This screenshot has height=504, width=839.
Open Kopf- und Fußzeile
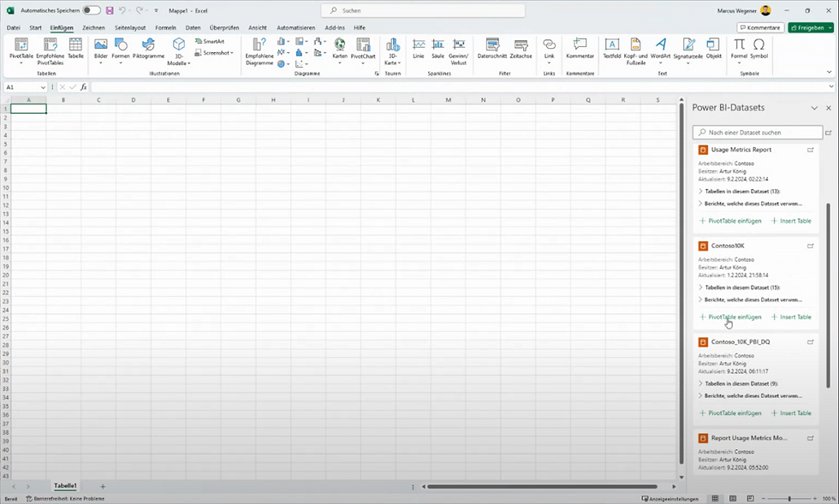click(635, 51)
